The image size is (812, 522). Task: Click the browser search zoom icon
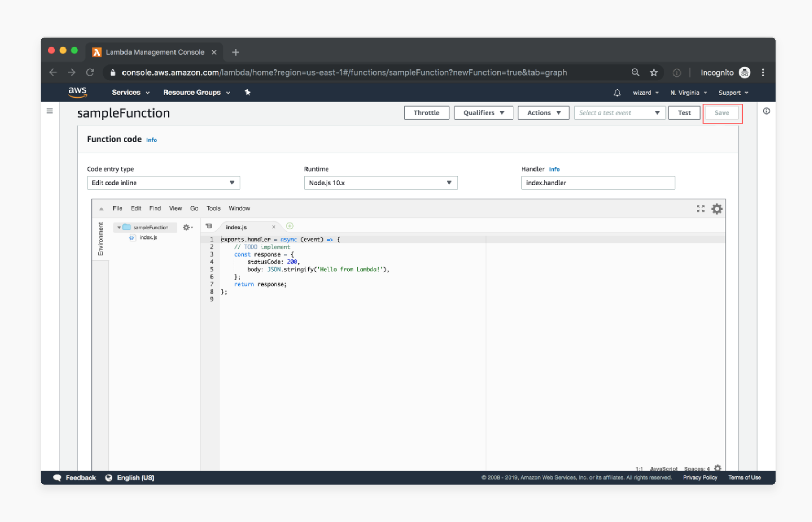(635, 73)
